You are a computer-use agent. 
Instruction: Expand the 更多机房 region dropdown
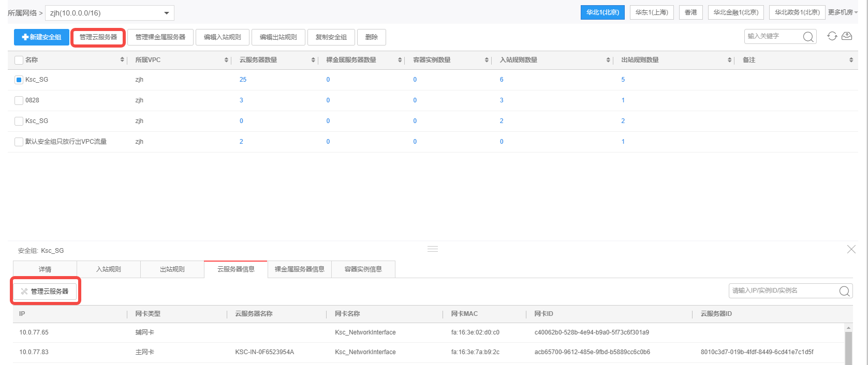click(843, 12)
